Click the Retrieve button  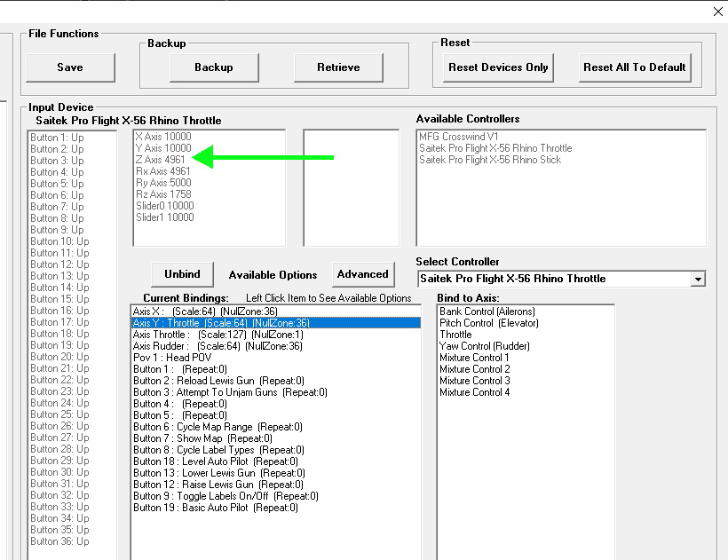click(x=338, y=67)
